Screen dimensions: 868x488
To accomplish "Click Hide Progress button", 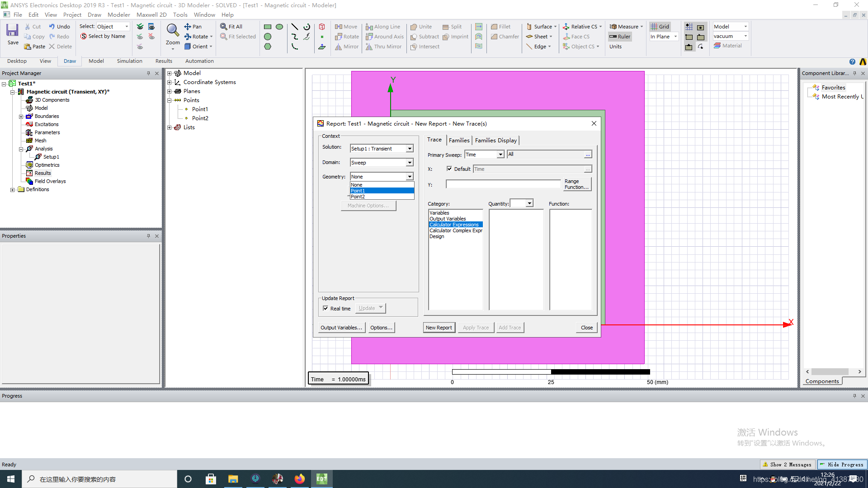I will 842,465.
